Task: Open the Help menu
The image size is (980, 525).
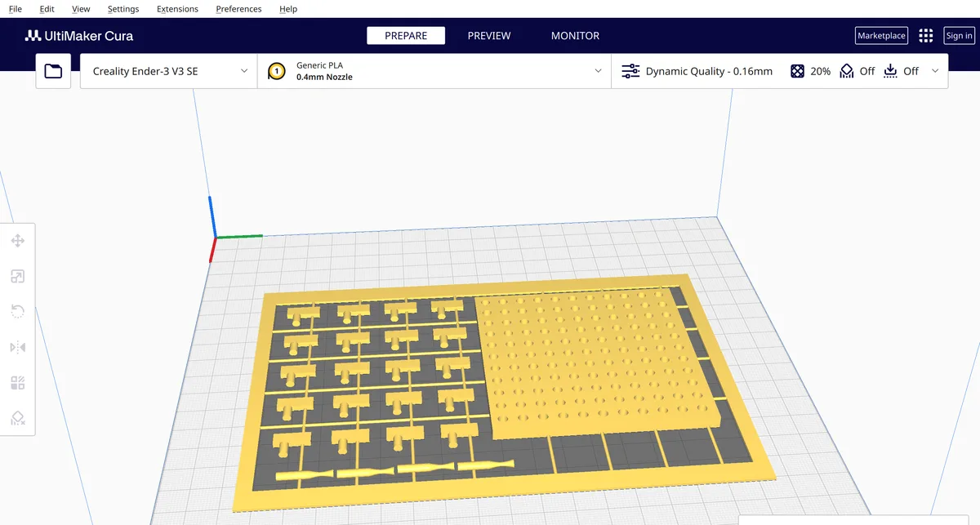Action: click(288, 9)
